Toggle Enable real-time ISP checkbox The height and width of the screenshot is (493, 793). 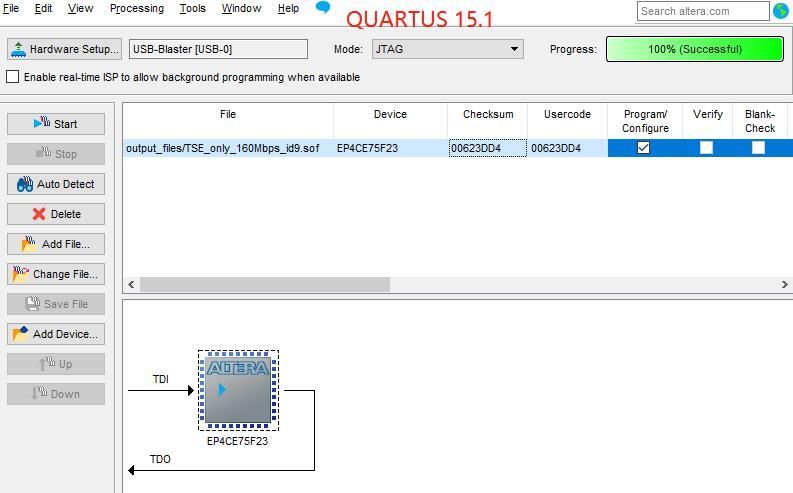[13, 77]
